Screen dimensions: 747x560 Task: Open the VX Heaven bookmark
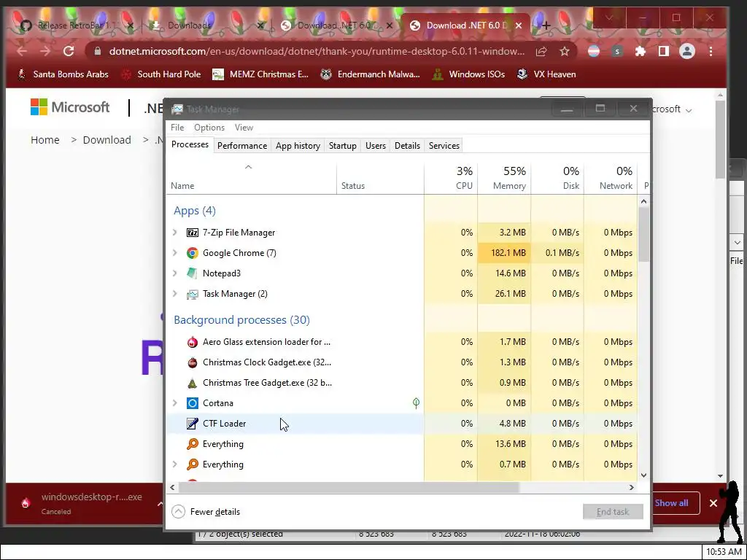click(x=546, y=74)
